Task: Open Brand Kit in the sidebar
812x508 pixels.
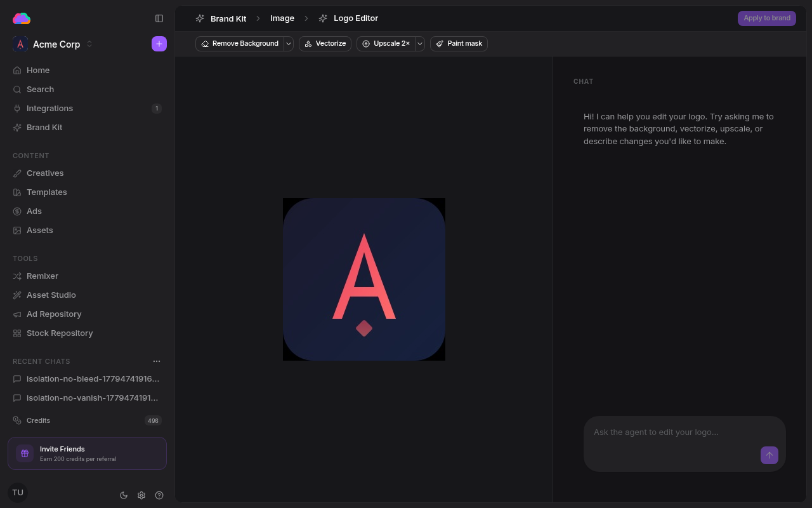Action: click(x=87, y=127)
